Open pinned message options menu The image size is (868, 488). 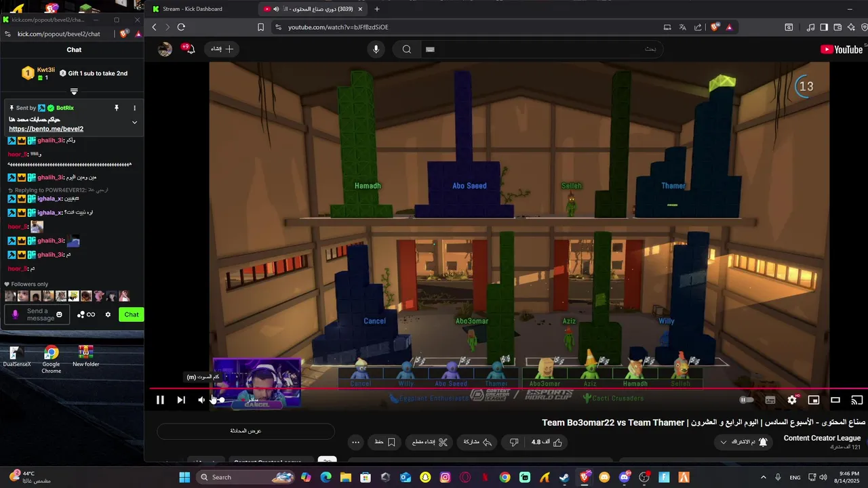[x=134, y=108]
